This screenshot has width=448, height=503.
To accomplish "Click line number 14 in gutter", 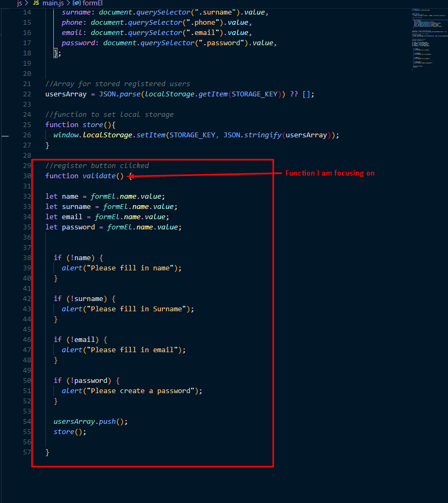I will point(27,12).
